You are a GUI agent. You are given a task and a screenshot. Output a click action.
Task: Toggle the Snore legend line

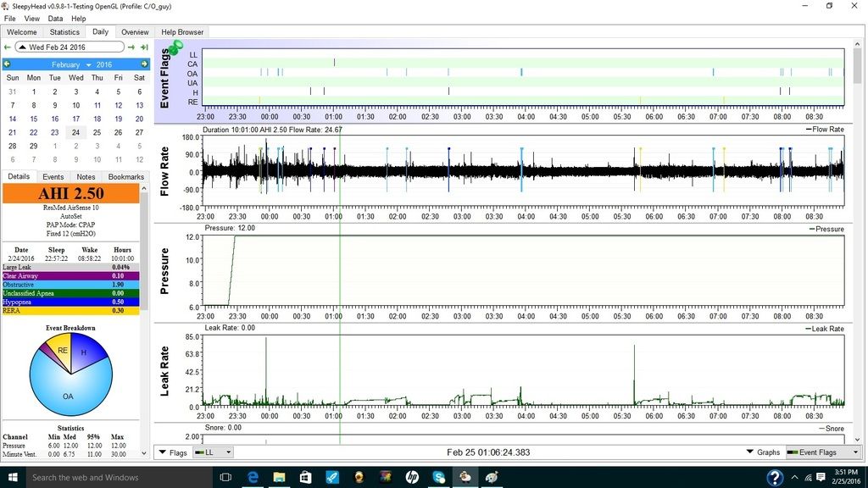coord(832,428)
